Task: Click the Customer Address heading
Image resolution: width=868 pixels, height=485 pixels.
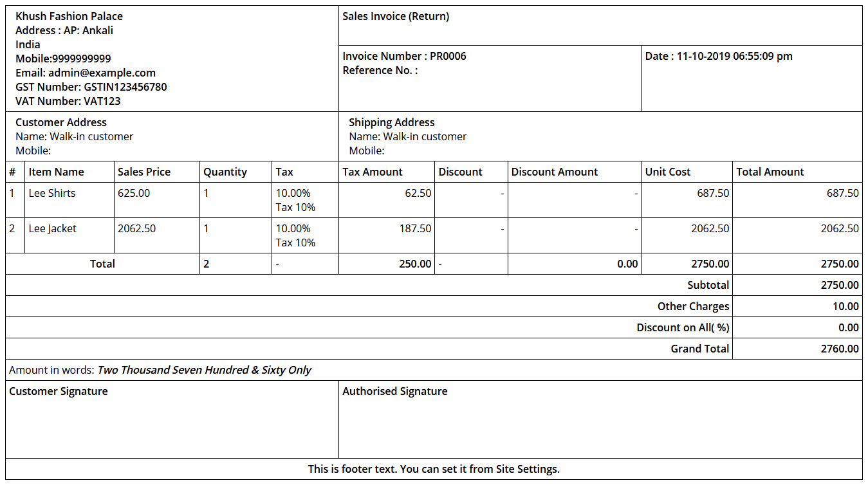Action: [61, 122]
